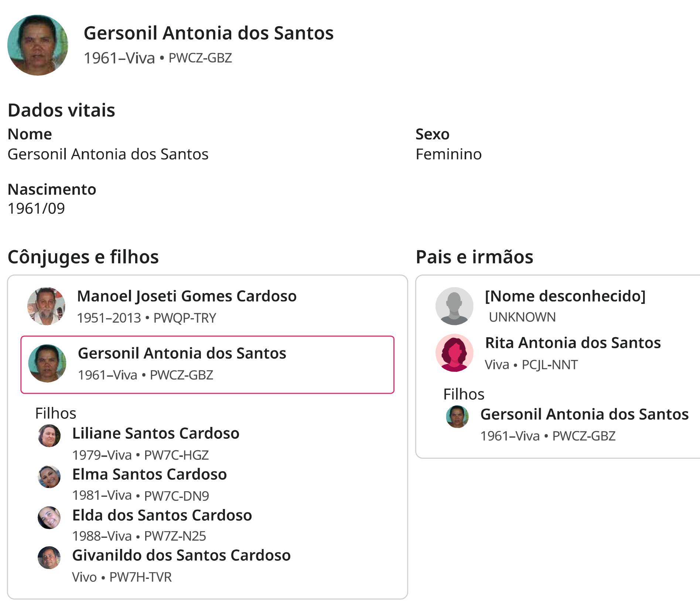Click Gersonil's photo in Pais e irmãos
The width and height of the screenshot is (700, 604).
click(x=457, y=417)
